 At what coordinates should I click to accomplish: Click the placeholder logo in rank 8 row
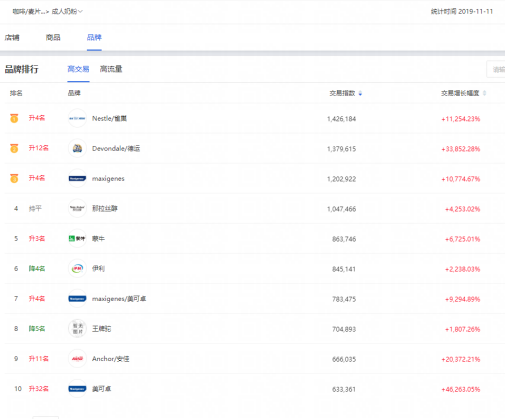(77, 329)
